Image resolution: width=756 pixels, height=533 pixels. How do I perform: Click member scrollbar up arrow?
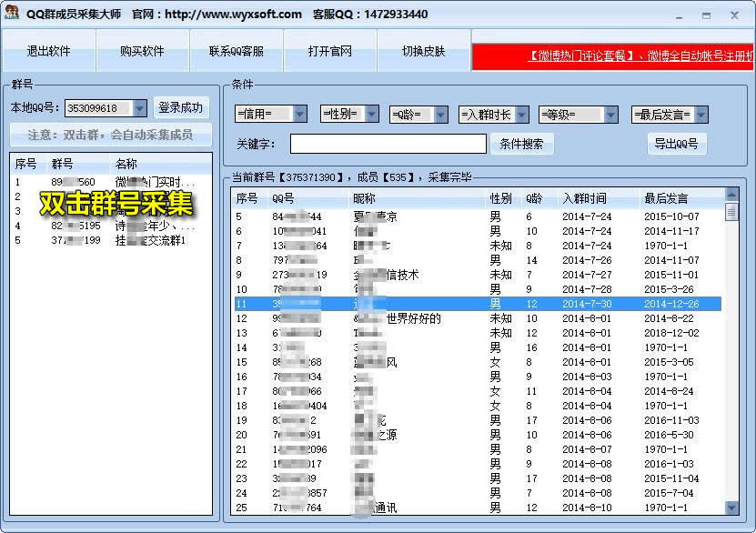click(731, 195)
